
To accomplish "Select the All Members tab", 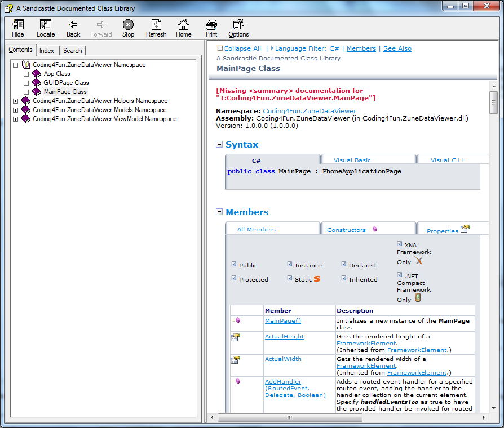I will [256, 229].
